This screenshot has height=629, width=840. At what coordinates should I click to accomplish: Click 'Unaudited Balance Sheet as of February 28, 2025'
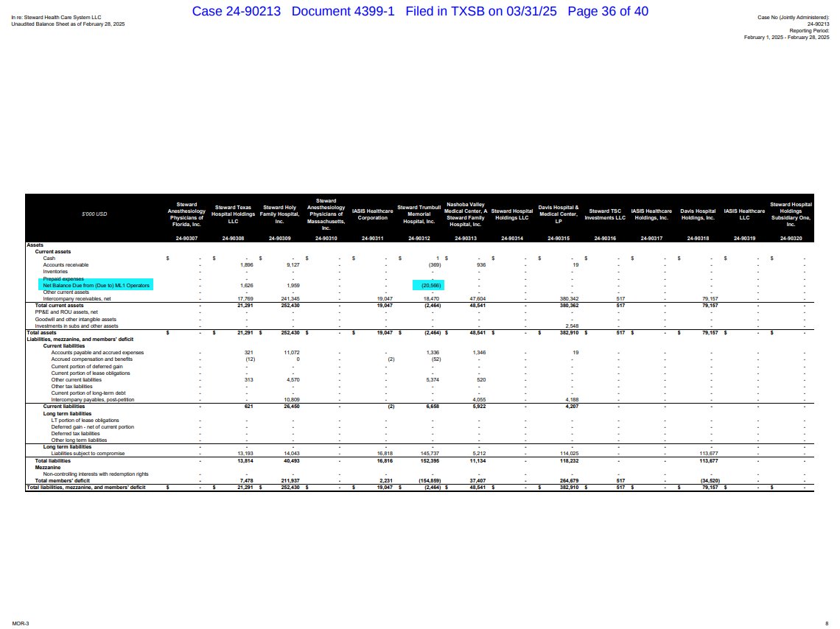click(x=68, y=24)
